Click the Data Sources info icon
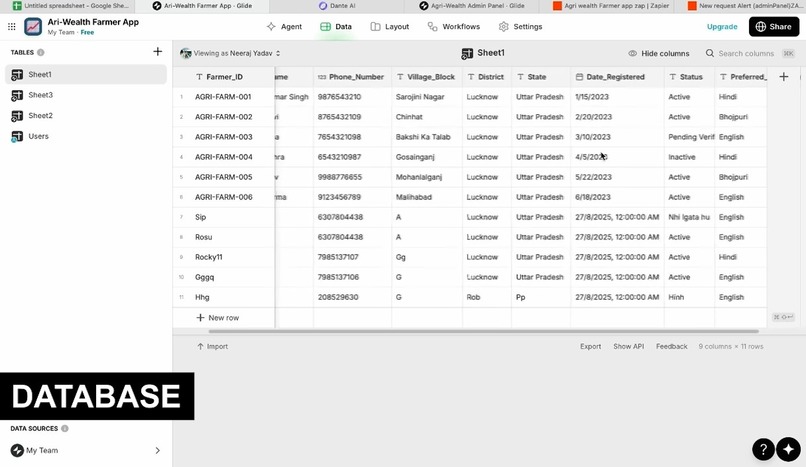This screenshot has width=806, height=467. pyautogui.click(x=65, y=428)
